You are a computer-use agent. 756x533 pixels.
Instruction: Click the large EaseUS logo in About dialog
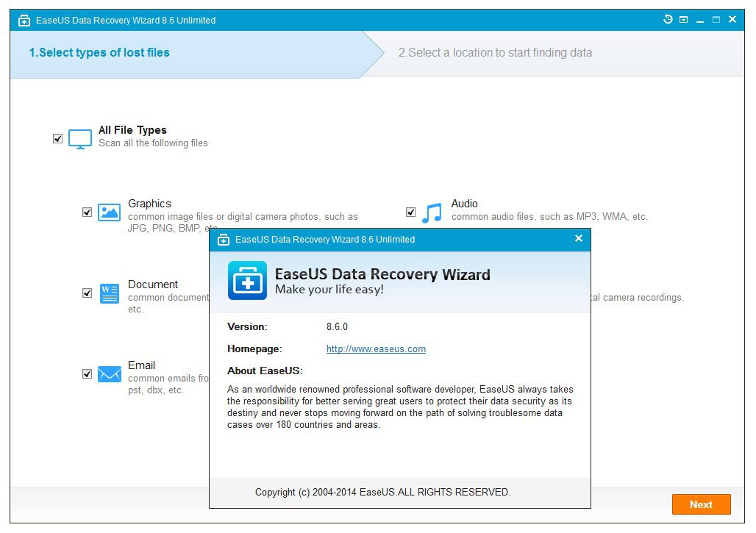(247, 281)
